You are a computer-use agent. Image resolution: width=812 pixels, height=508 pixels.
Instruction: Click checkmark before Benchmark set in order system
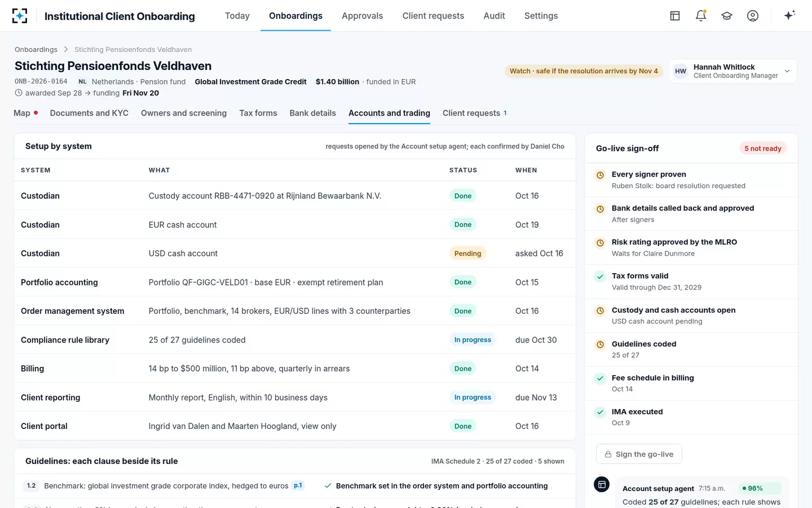click(x=328, y=485)
